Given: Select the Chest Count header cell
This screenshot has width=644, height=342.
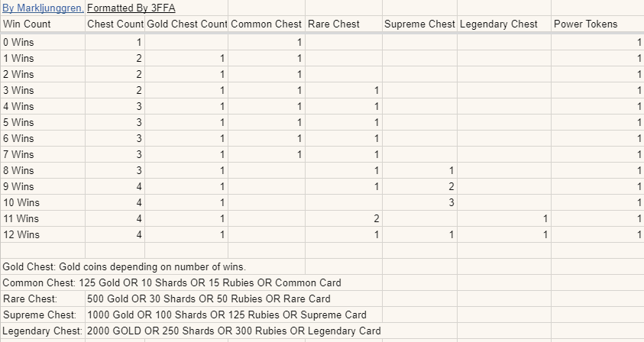Looking at the screenshot, I should pyautogui.click(x=115, y=24).
